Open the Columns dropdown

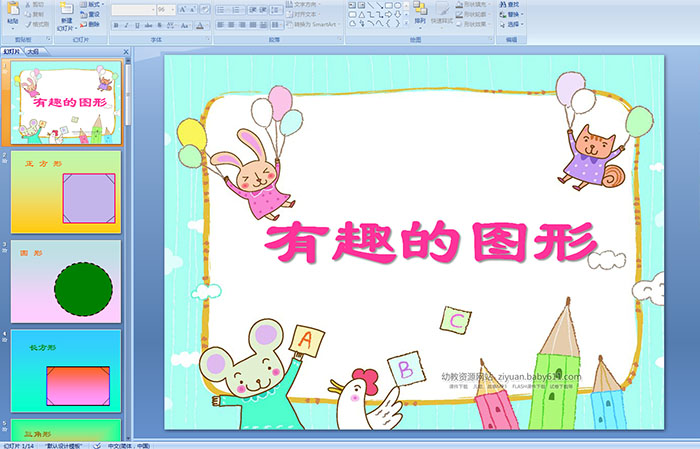[277, 25]
